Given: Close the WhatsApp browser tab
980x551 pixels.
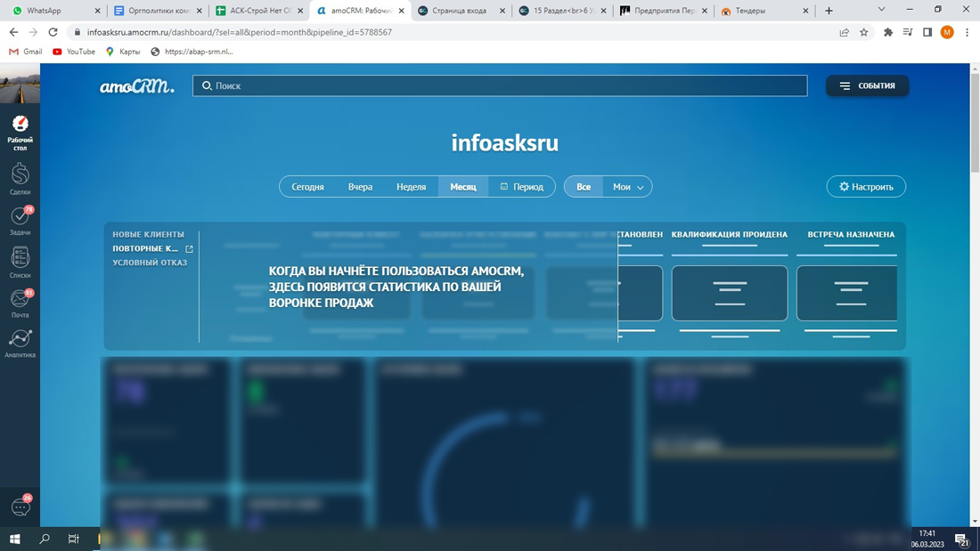Looking at the screenshot, I should pos(97,11).
